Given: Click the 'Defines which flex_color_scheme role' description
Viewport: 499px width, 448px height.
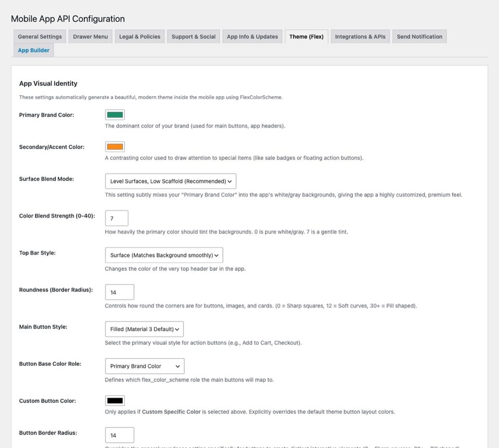Looking at the screenshot, I should 189,380.
